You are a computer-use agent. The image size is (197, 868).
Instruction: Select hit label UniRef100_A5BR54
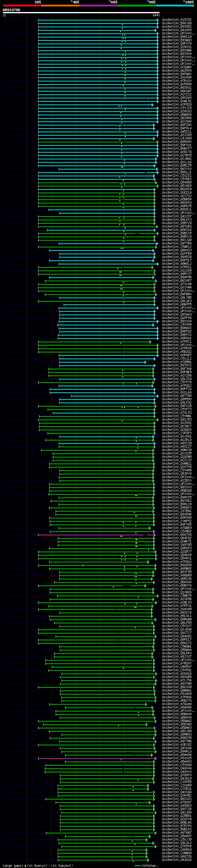[x=177, y=200]
